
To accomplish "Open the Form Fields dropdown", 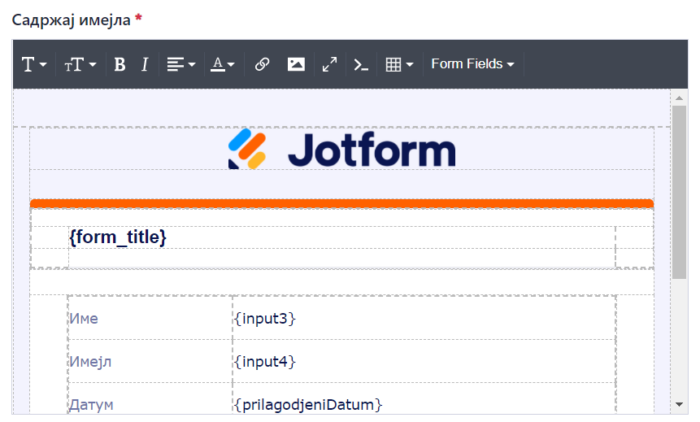I will pyautogui.click(x=472, y=64).
